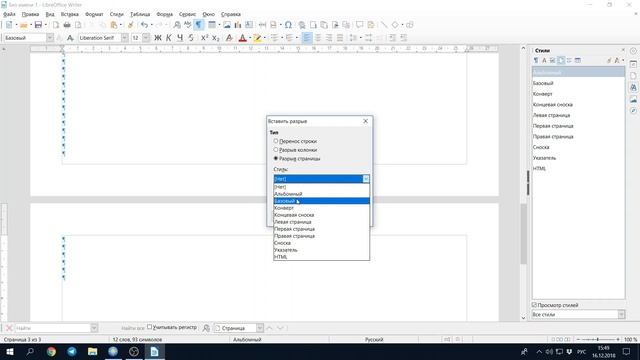The width and height of the screenshot is (640, 360).
Task: Open sidebar Properties icon
Action: pyautogui.click(x=633, y=64)
